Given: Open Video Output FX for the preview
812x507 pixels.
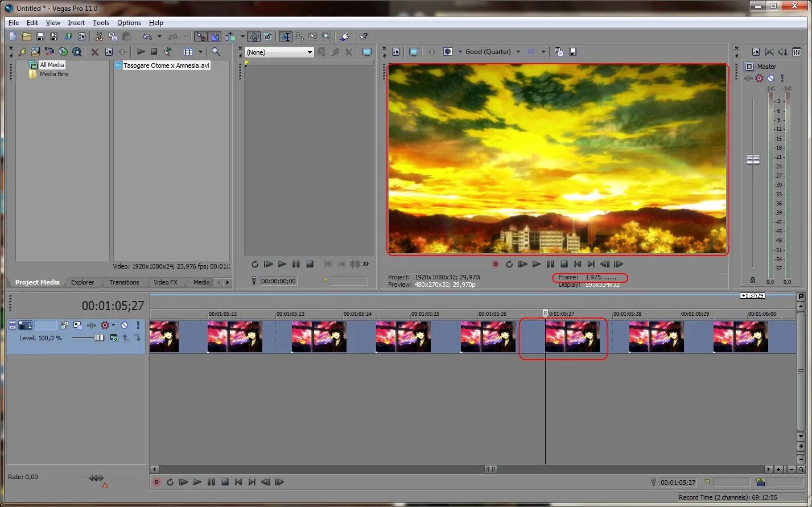Looking at the screenshot, I should 431,51.
